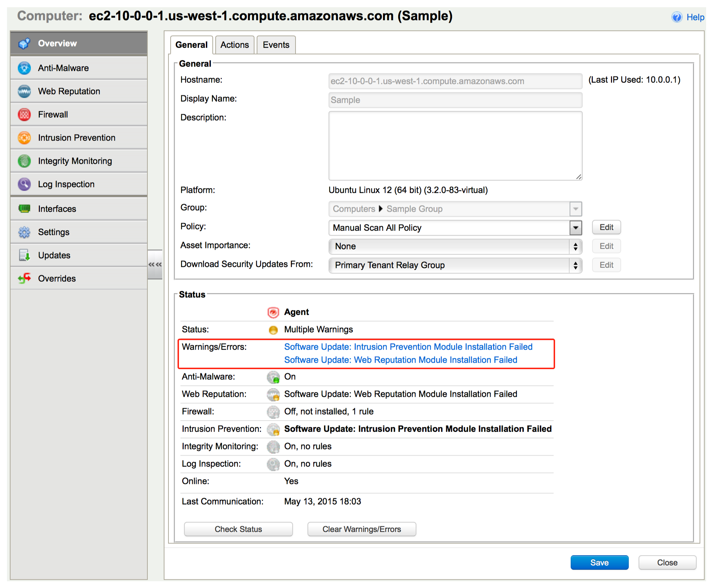Click the Settings gear icon in sidebar
This screenshot has width=713, height=588.
[24, 232]
